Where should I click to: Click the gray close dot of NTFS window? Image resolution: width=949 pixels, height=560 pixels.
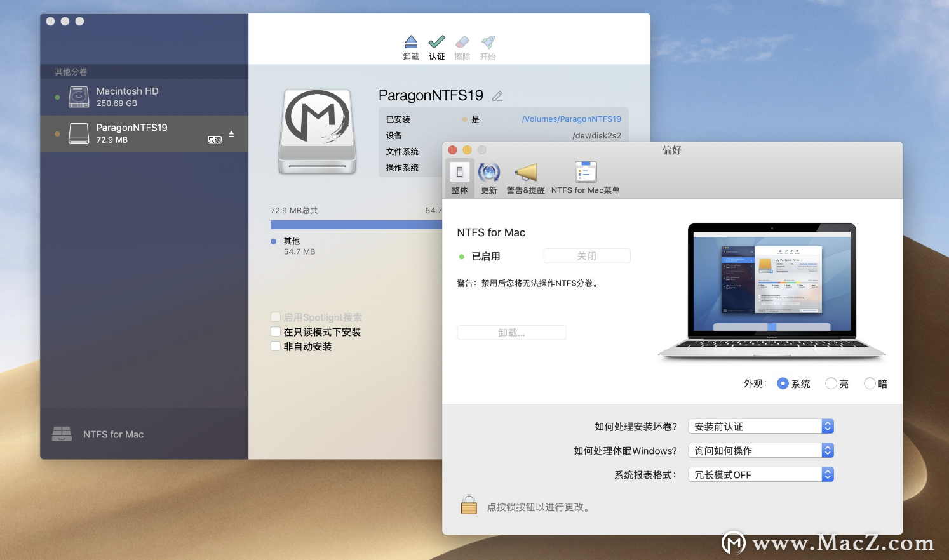(51, 22)
